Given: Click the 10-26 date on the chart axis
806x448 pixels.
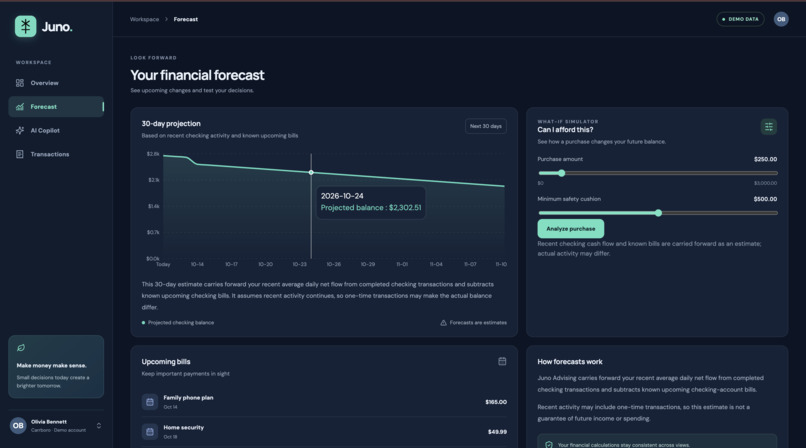Looking at the screenshot, I should click(334, 264).
